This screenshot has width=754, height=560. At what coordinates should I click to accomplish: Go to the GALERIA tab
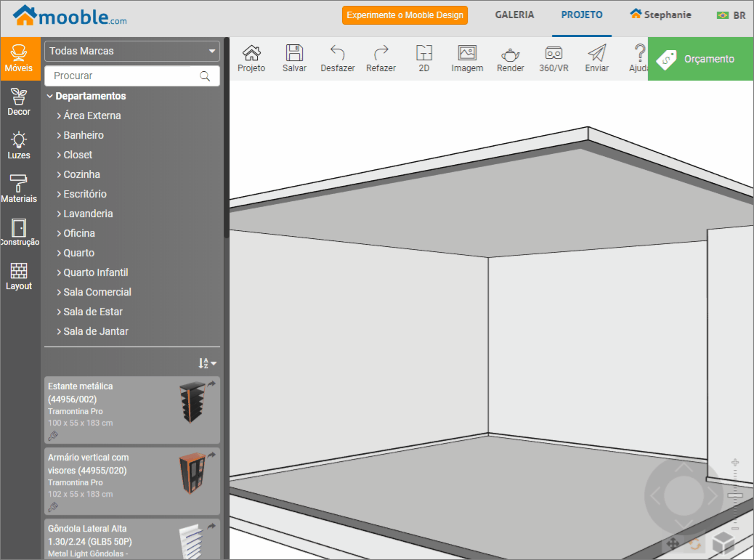(514, 15)
